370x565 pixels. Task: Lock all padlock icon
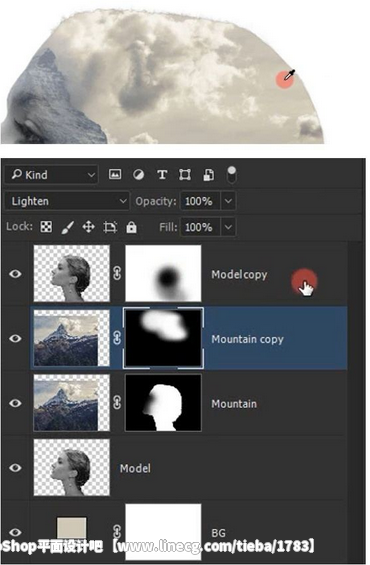click(x=131, y=227)
